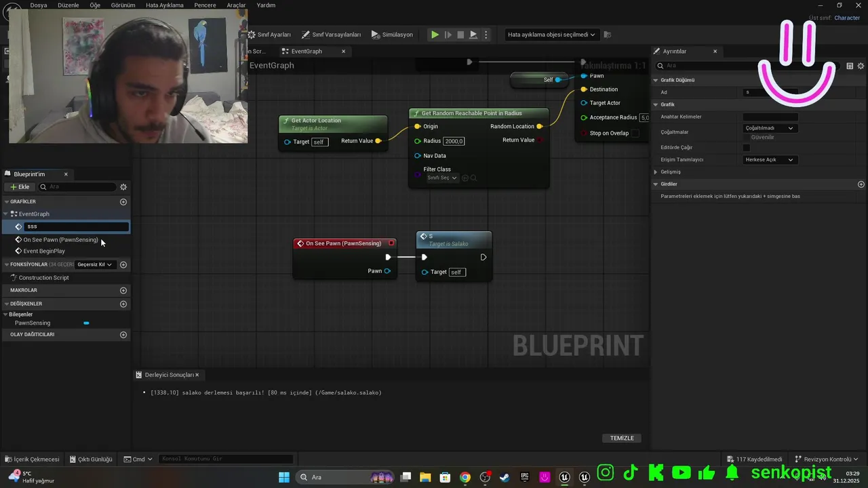
Task: Collapse the Grafik section in details
Action: (656, 105)
